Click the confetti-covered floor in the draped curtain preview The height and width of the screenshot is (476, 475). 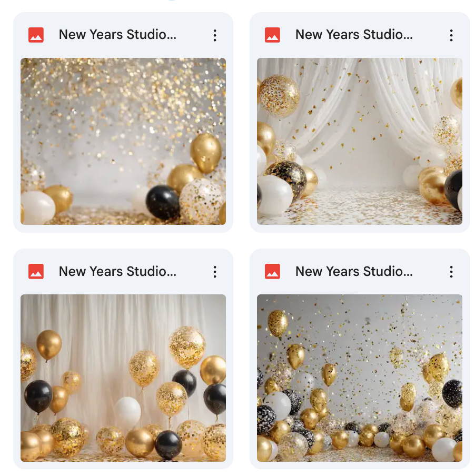point(360,206)
